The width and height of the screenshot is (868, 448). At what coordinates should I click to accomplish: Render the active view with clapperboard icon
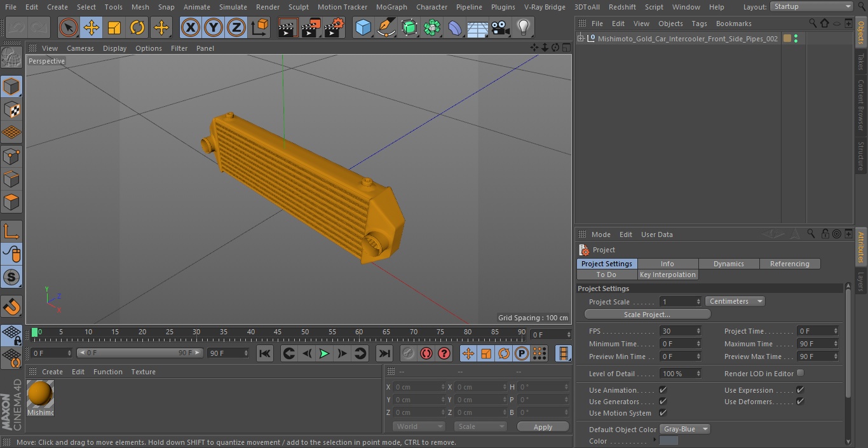pyautogui.click(x=288, y=28)
